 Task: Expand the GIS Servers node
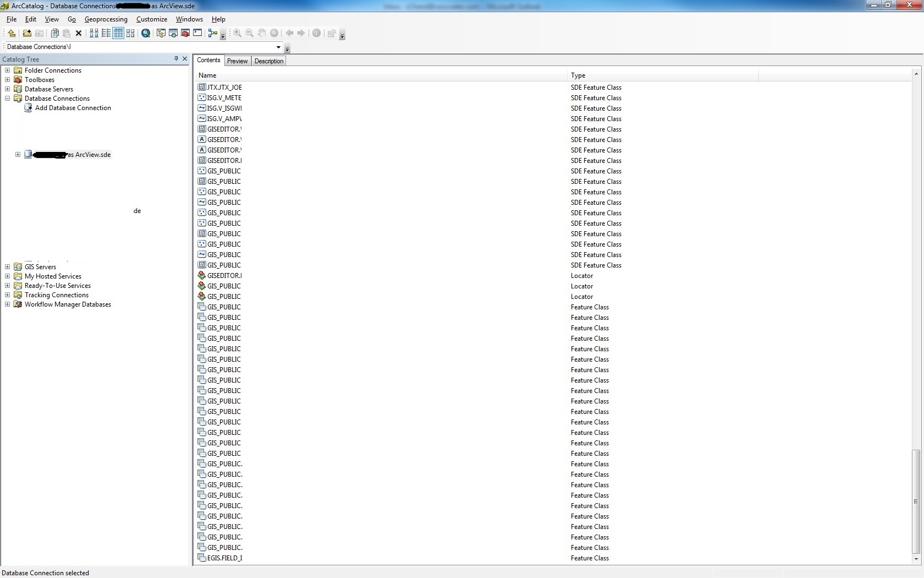pyautogui.click(x=8, y=267)
